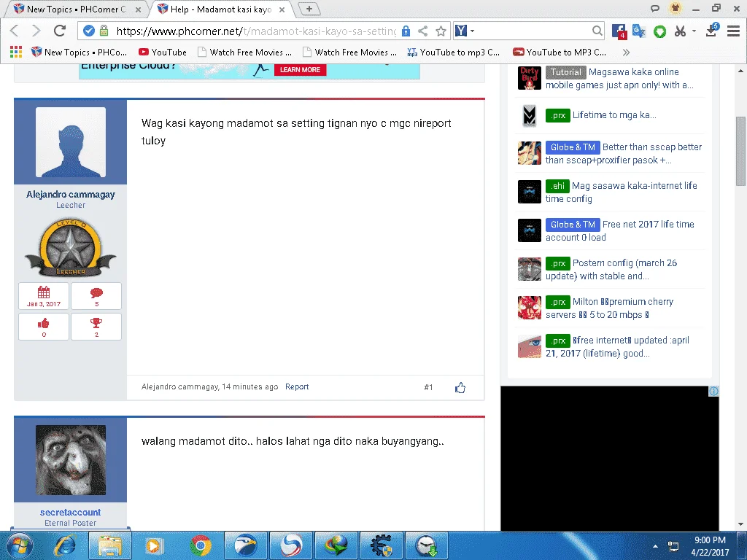Click the address bar URL field

pyautogui.click(x=256, y=31)
